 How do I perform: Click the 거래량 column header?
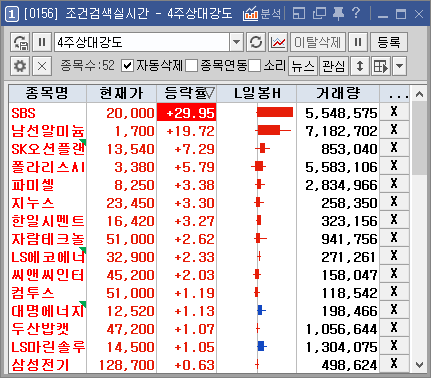(x=338, y=93)
